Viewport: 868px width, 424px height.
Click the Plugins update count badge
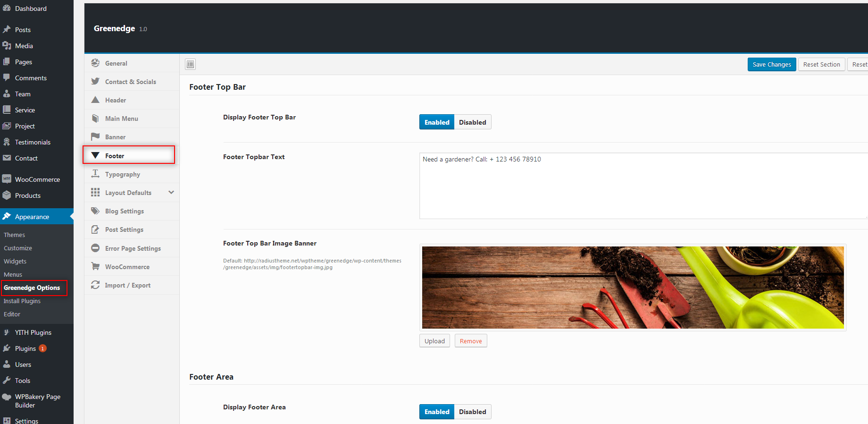click(42, 348)
